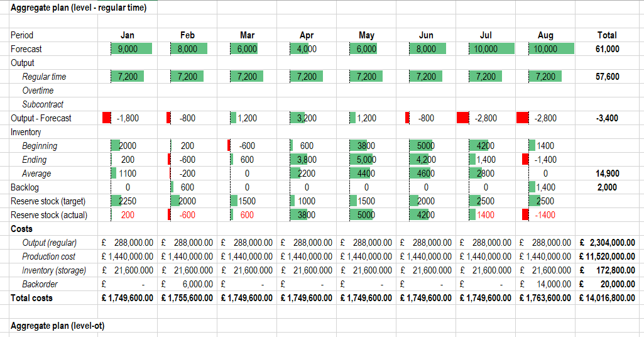Select the 'Subcontract' row label
The height and width of the screenshot is (337, 644).
(x=43, y=104)
